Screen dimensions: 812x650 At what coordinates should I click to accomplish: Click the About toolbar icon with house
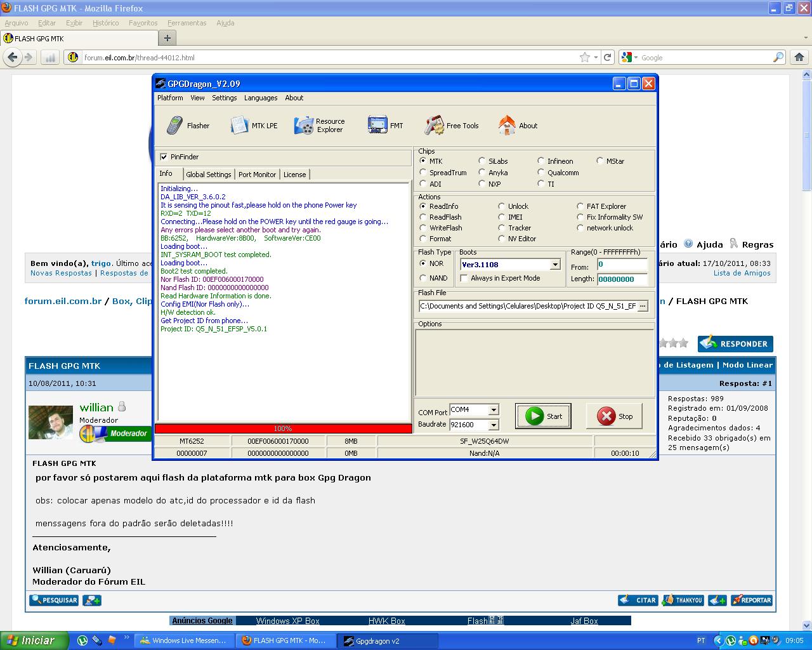[x=518, y=126]
